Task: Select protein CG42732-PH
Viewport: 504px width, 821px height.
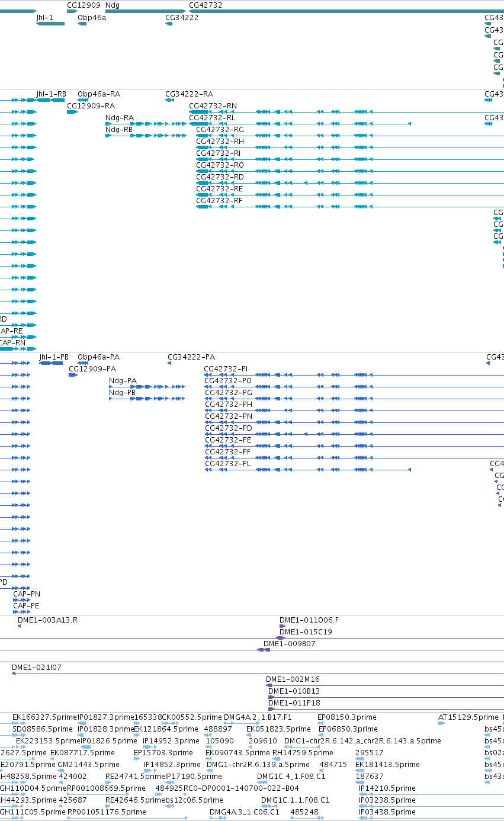Action: point(229,404)
